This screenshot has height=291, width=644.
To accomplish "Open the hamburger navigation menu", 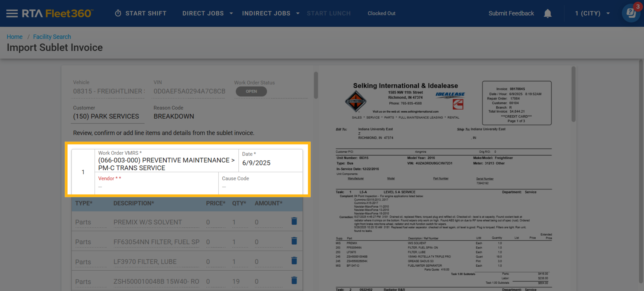I will (12, 13).
